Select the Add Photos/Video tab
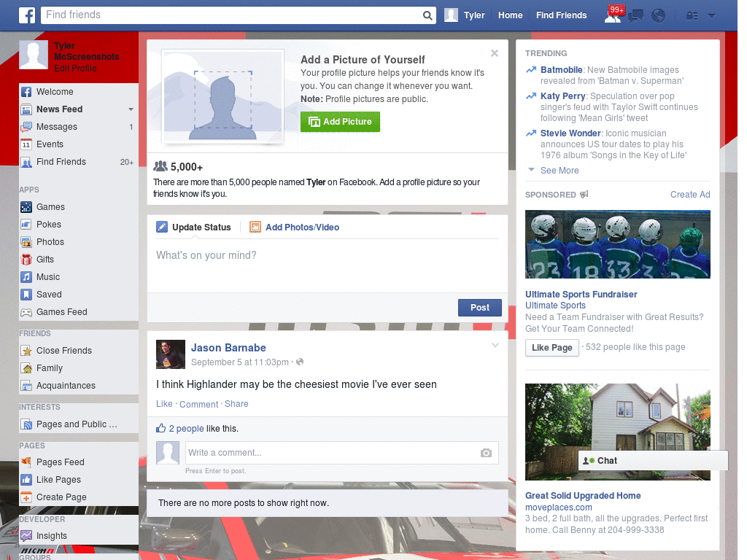This screenshot has height=560, width=747. (x=295, y=227)
